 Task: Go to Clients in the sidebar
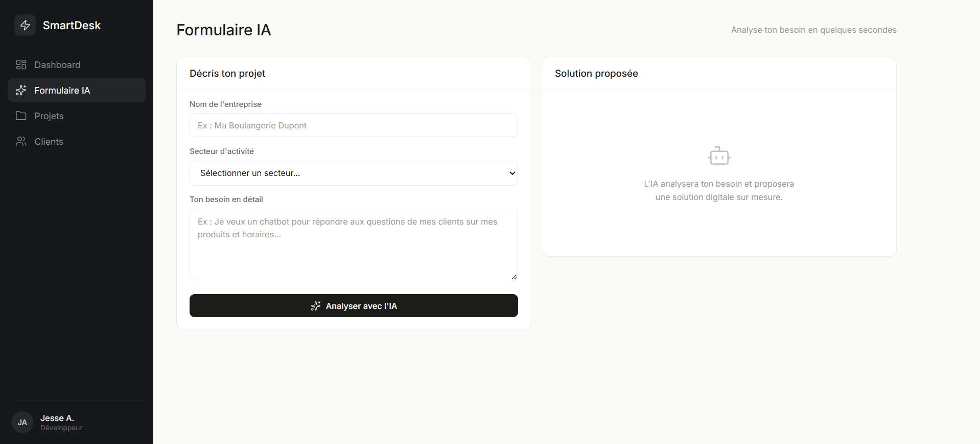click(77, 141)
